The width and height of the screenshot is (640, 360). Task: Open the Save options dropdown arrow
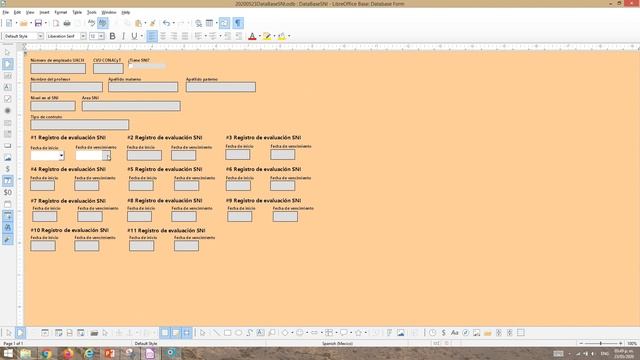(46, 23)
